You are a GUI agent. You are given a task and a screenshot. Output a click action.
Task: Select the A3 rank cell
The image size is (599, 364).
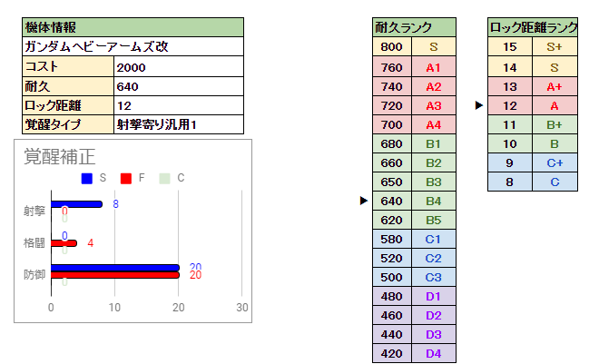point(434,106)
